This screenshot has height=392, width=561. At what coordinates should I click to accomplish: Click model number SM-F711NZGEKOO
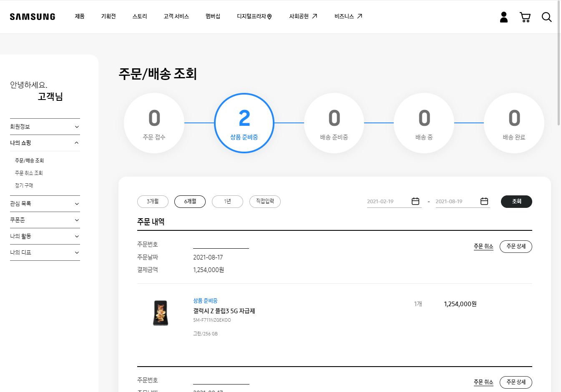tap(212, 320)
